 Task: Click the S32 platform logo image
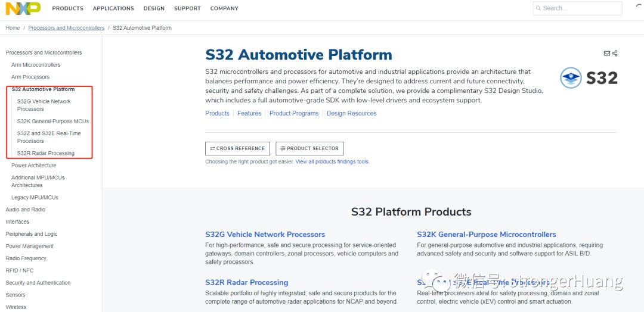coord(589,78)
